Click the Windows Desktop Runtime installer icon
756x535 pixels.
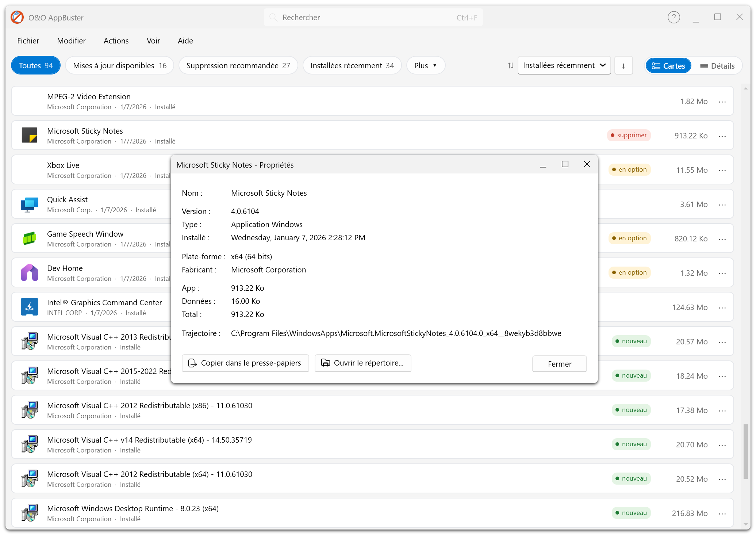click(30, 513)
